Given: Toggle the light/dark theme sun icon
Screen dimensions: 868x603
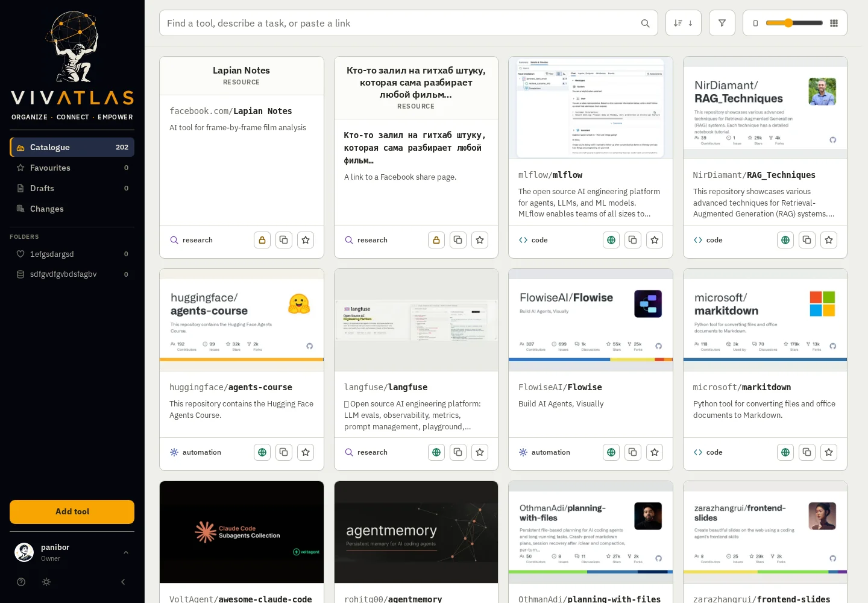Looking at the screenshot, I should [46, 582].
